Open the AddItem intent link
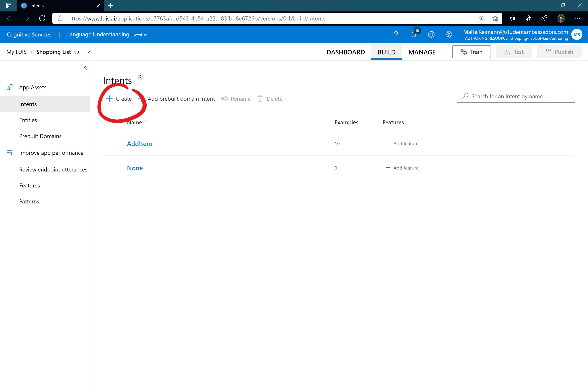Viewport: 588px width, 392px height. [139, 144]
